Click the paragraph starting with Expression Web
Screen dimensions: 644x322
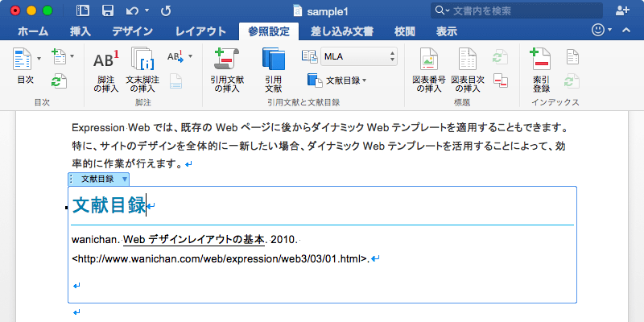point(320,147)
